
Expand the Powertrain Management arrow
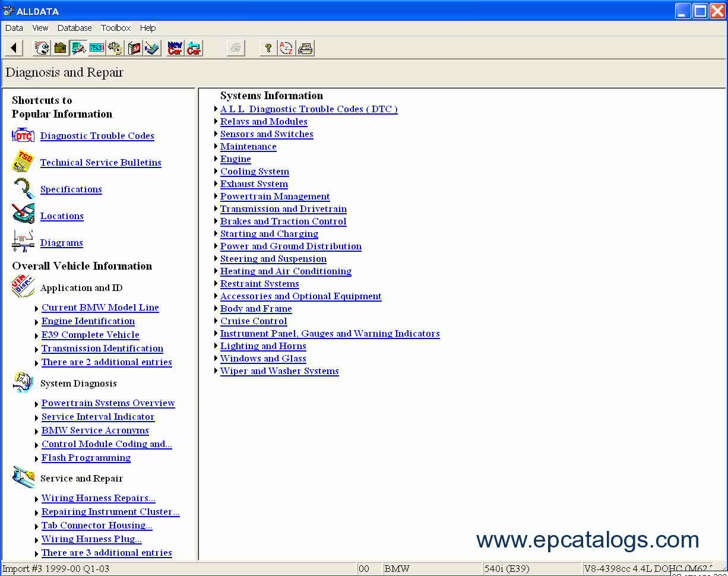click(216, 197)
